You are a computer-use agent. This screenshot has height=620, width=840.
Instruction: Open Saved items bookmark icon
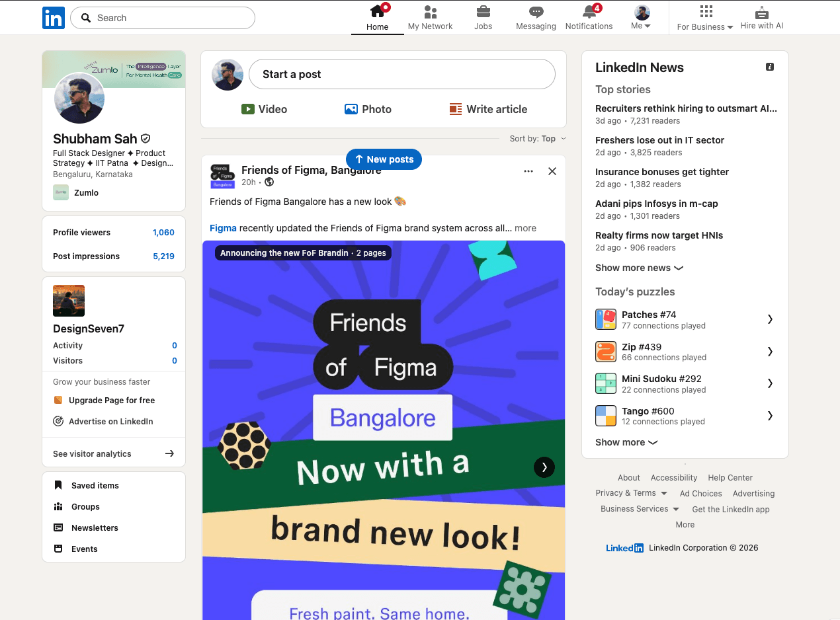pos(58,486)
